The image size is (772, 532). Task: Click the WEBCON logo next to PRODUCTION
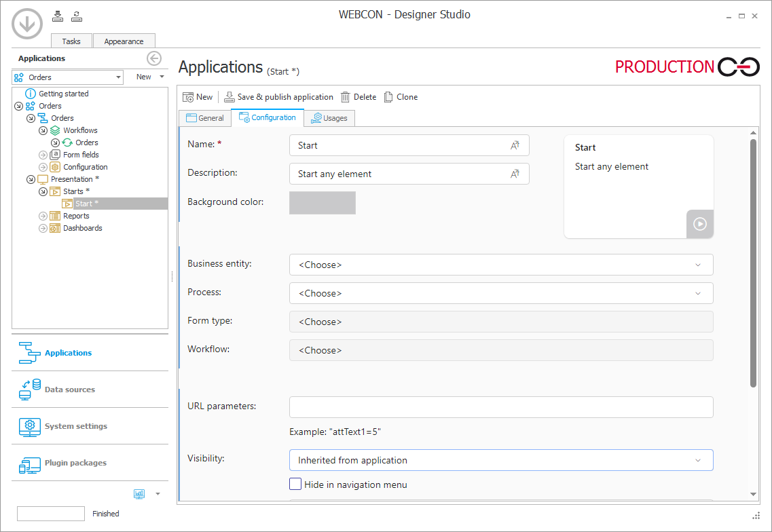(739, 66)
